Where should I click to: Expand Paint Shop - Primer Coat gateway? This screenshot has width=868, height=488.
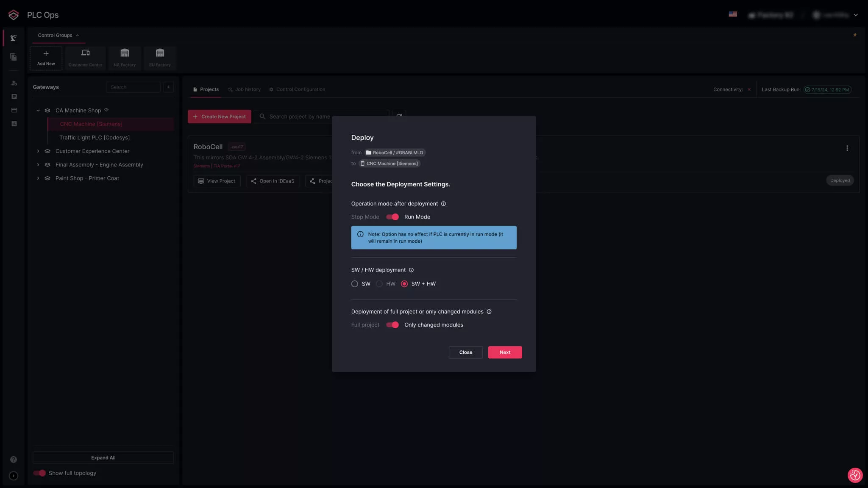click(38, 178)
